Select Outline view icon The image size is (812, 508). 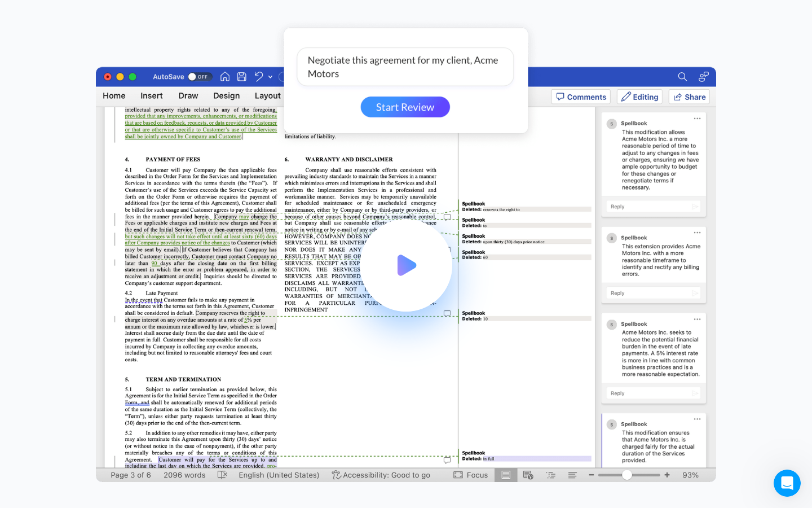551,475
